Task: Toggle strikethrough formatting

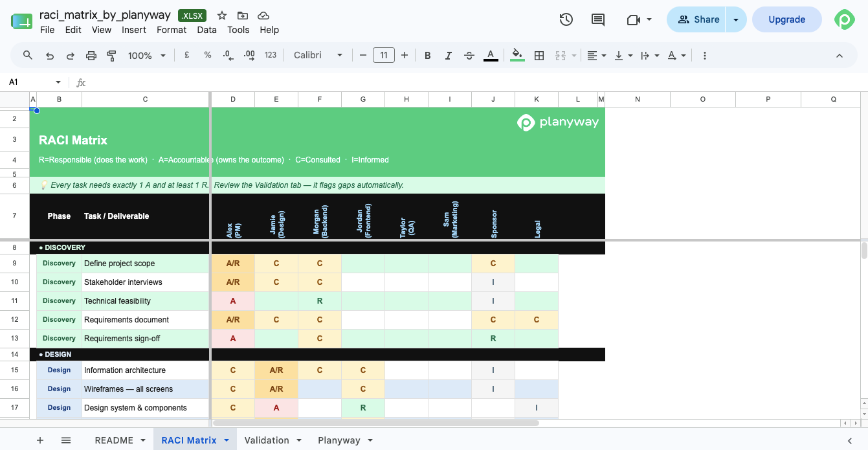Action: (x=470, y=56)
